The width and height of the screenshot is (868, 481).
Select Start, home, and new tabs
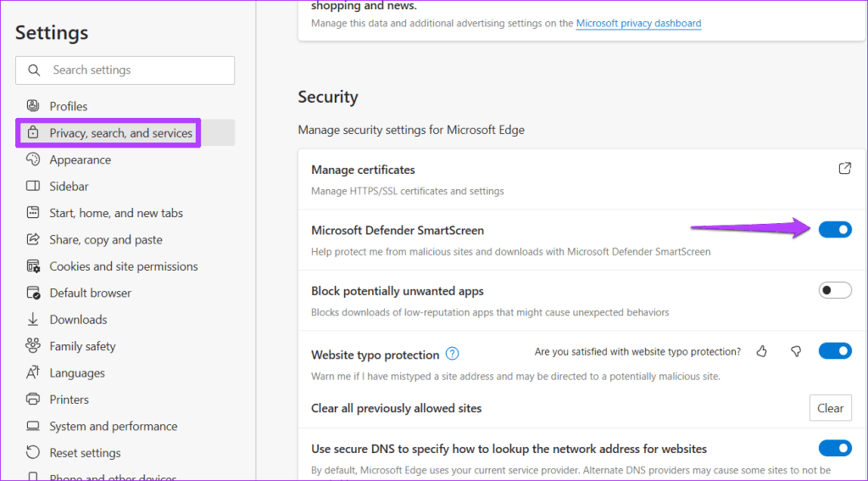[116, 213]
